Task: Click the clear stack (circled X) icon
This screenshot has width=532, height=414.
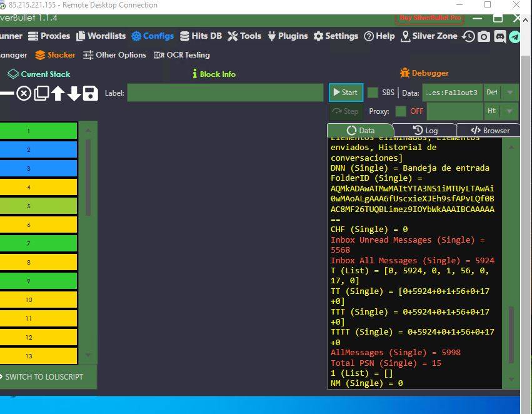Action: (24, 94)
